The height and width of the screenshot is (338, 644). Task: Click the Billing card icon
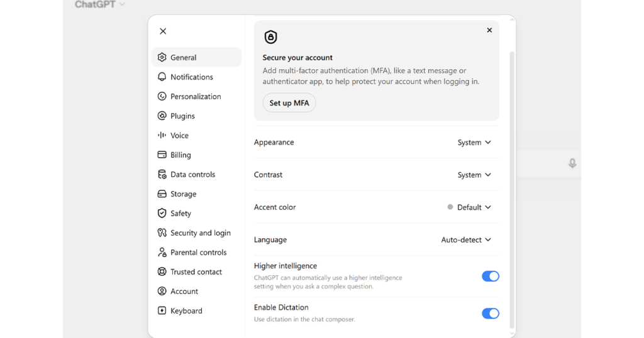[x=162, y=155]
